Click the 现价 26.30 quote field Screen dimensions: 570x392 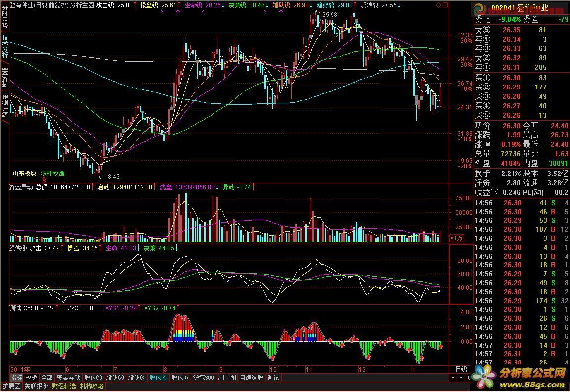click(x=498, y=126)
